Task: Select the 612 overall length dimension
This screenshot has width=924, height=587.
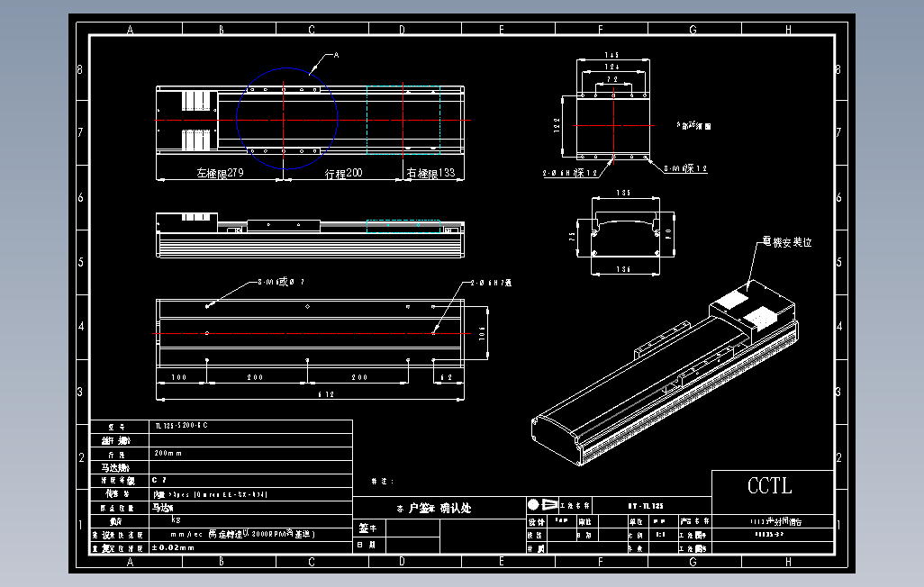Action: (x=327, y=394)
